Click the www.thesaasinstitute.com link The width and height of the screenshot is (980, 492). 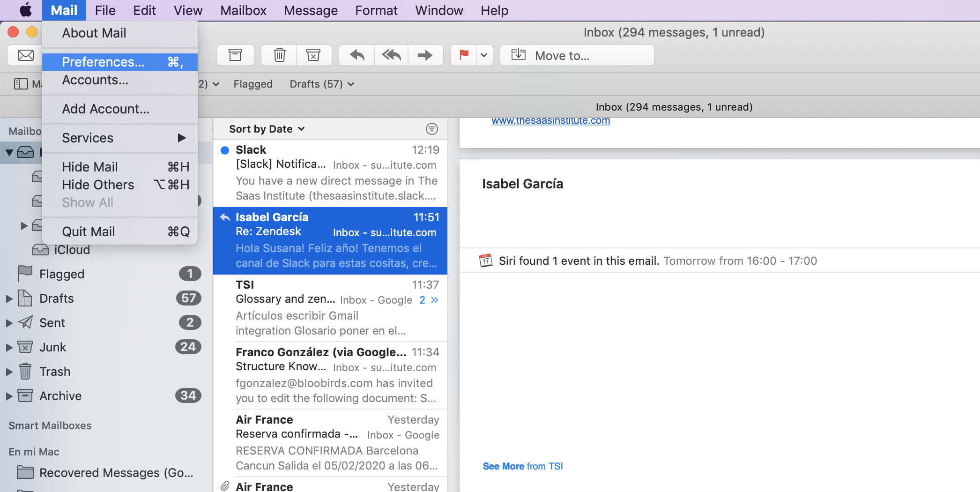pos(550,121)
